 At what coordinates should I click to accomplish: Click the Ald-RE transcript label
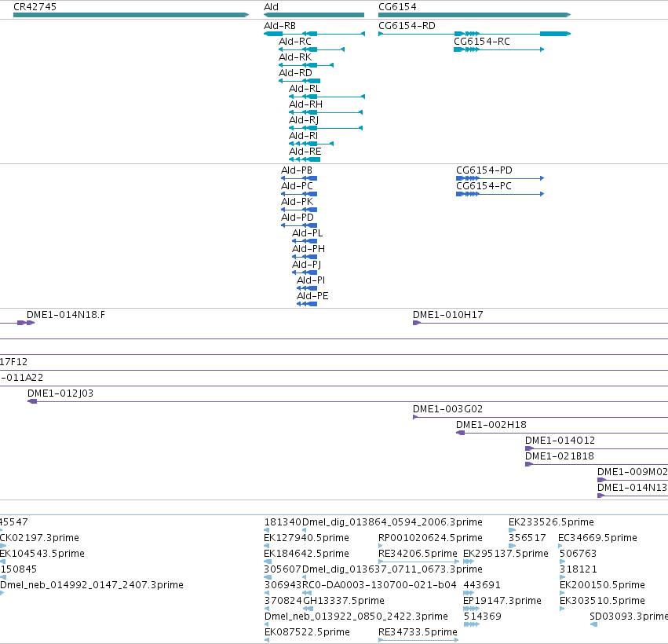click(305, 152)
